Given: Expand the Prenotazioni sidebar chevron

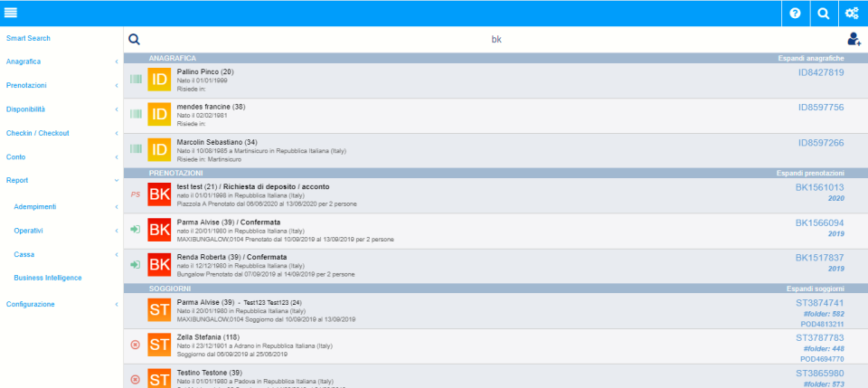Looking at the screenshot, I should tap(117, 86).
